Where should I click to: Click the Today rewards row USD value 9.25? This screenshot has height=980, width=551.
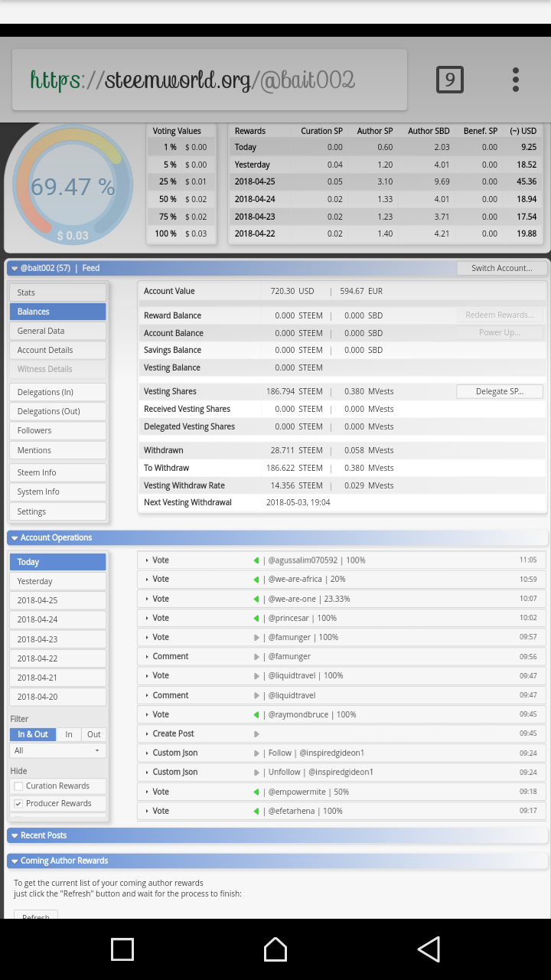(x=528, y=147)
